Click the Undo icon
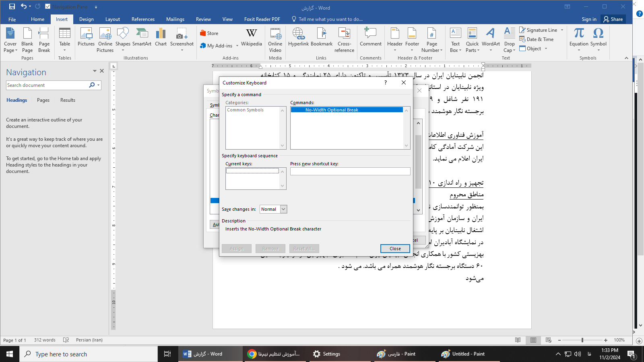Viewport: 644px width, 362px height. (24, 6)
